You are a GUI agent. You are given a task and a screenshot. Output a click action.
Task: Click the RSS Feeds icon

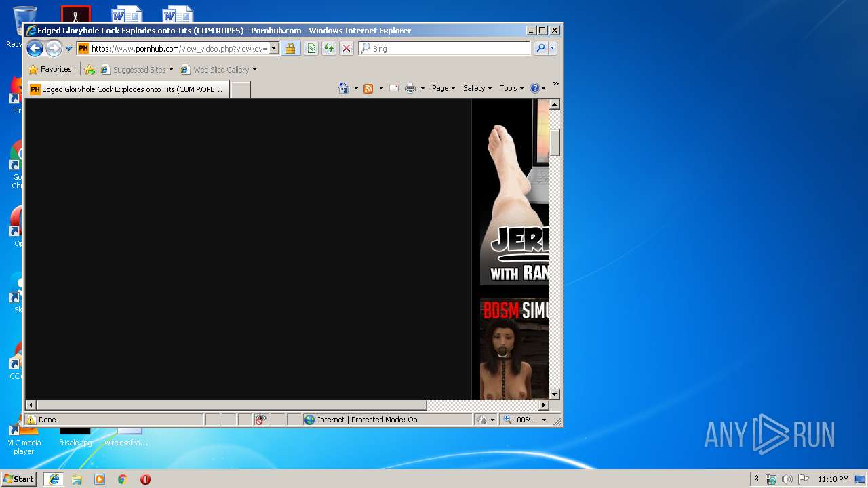pyautogui.click(x=368, y=88)
